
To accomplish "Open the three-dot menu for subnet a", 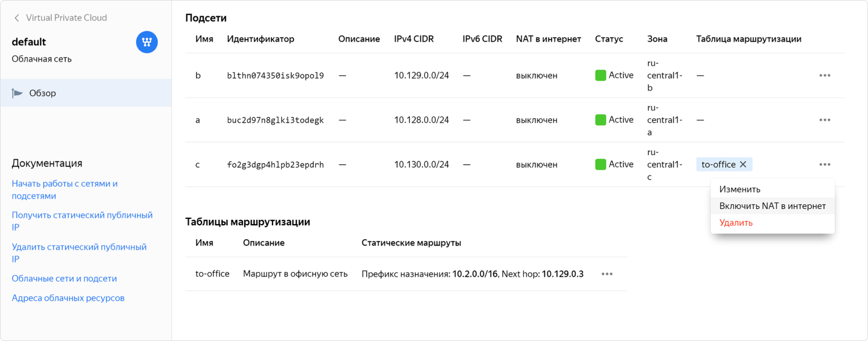I will pos(825,120).
